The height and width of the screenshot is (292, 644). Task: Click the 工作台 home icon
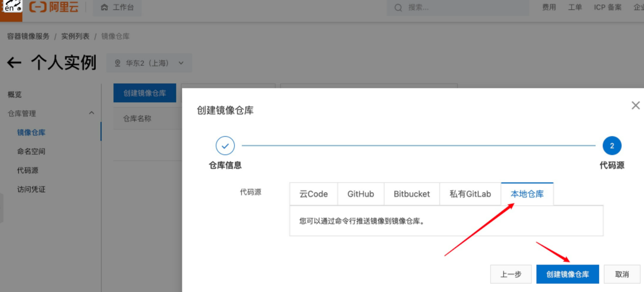pos(104,8)
